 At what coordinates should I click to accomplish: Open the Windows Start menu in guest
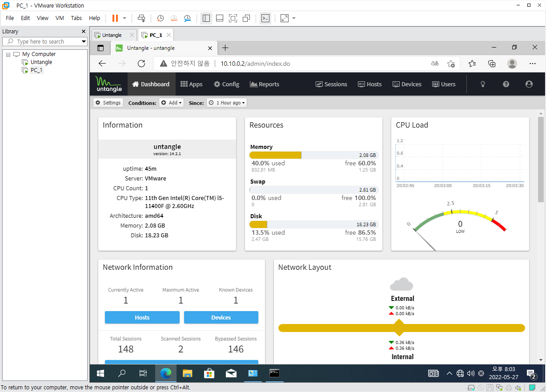(x=100, y=373)
